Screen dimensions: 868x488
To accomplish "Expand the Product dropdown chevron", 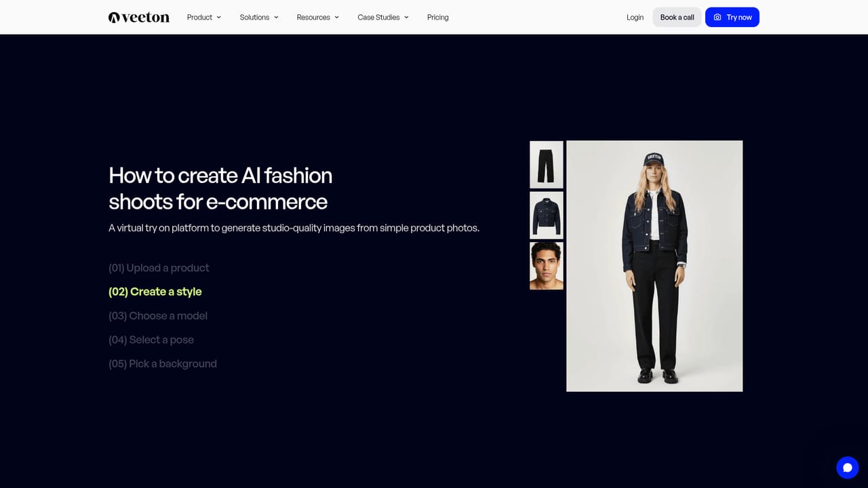I will point(218,18).
